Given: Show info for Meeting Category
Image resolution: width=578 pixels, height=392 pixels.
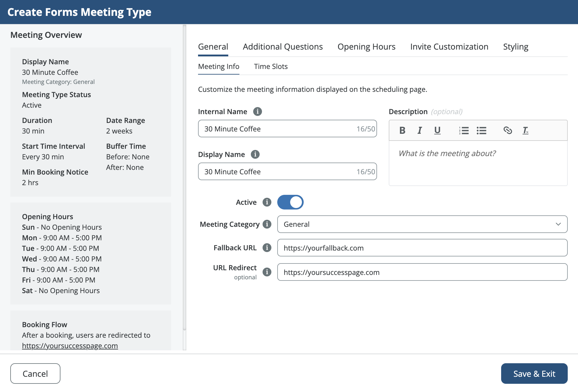Looking at the screenshot, I should point(267,224).
